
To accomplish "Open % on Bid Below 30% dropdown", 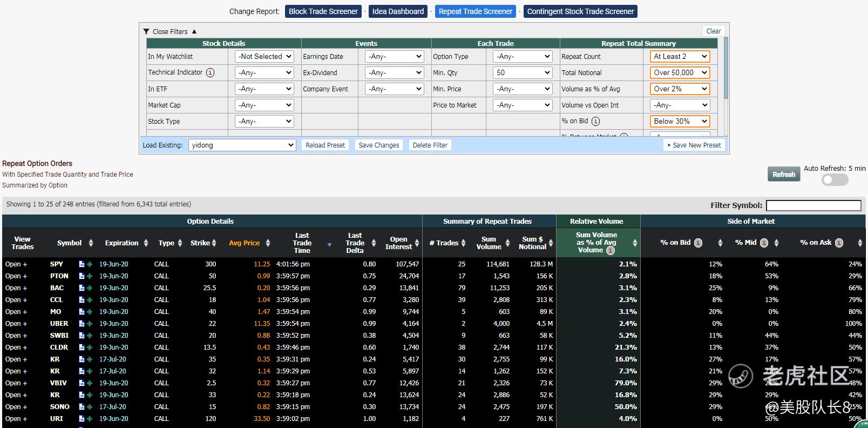I will pos(680,121).
